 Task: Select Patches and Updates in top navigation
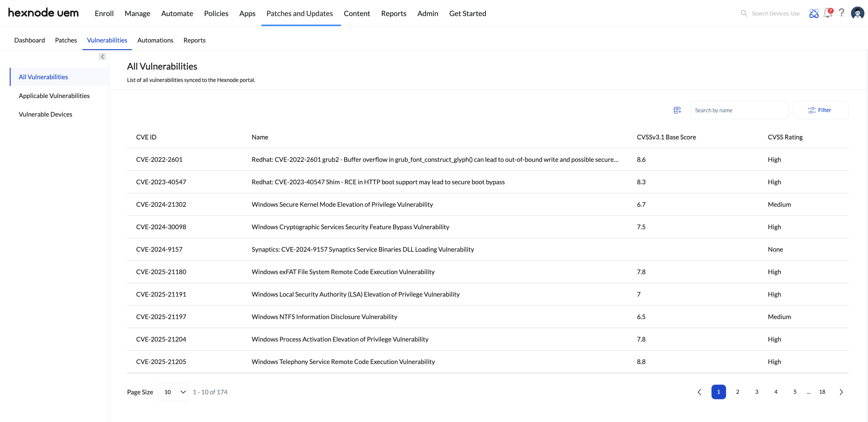[300, 13]
